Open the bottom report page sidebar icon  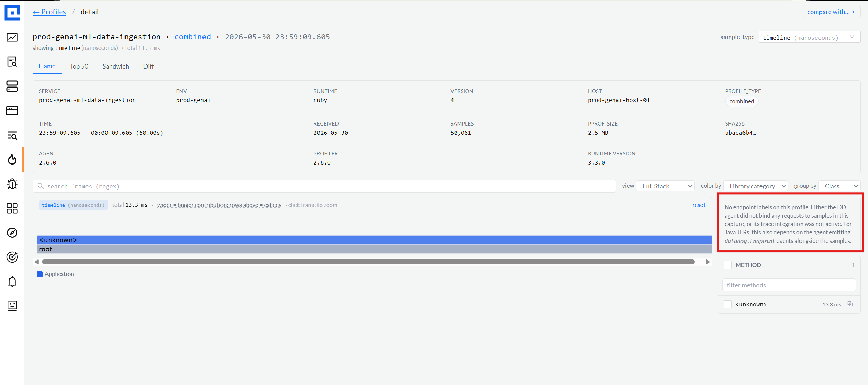click(x=12, y=306)
